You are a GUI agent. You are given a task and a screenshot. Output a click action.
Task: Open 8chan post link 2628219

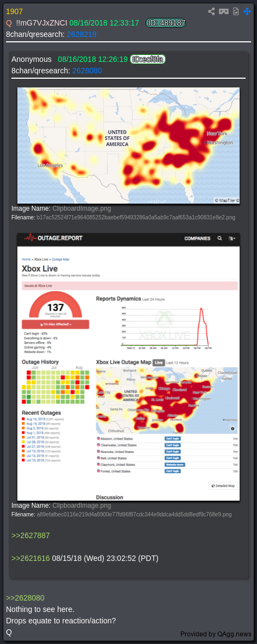point(82,35)
